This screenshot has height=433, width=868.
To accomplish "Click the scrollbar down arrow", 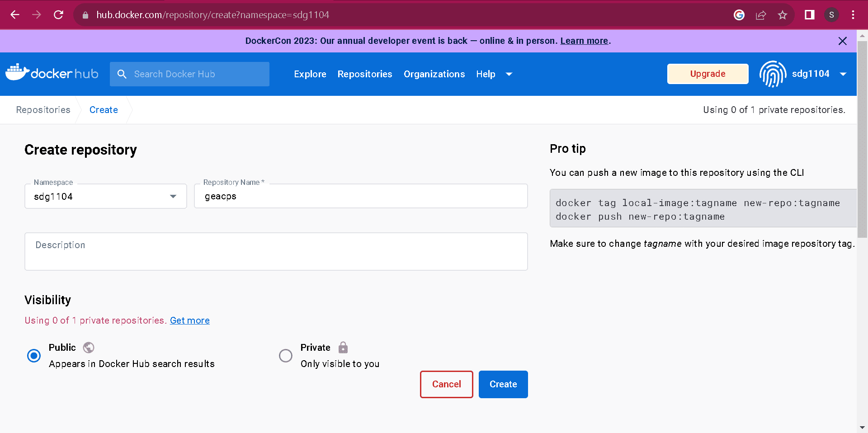I will point(862,427).
